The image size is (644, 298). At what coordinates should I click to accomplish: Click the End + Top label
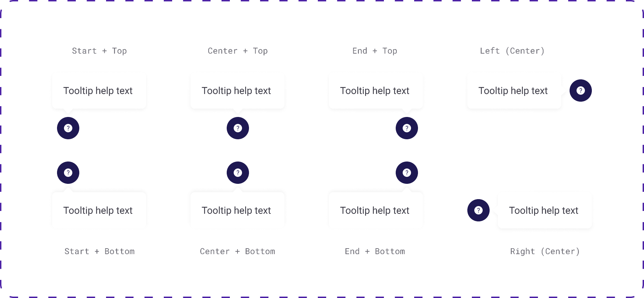[x=375, y=51]
